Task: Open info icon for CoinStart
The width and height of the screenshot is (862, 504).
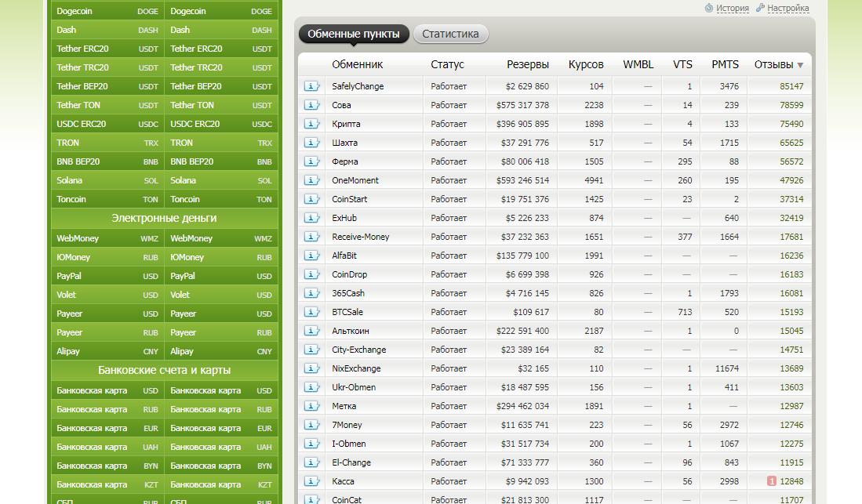Action: (x=311, y=199)
